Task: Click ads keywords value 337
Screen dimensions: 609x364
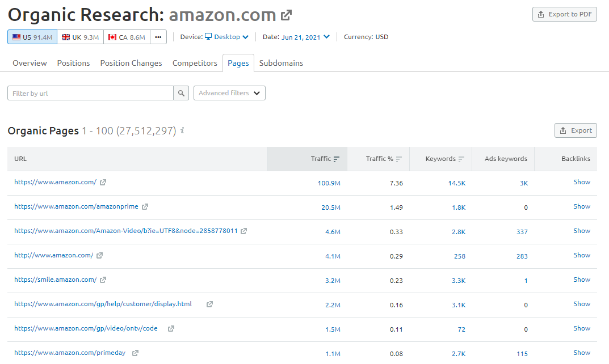Action: [522, 232]
